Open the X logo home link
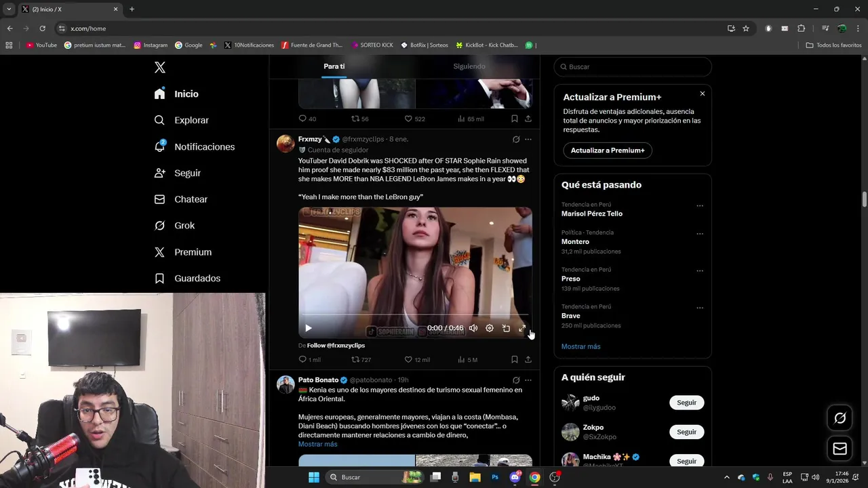The width and height of the screenshot is (868, 488). tap(160, 67)
